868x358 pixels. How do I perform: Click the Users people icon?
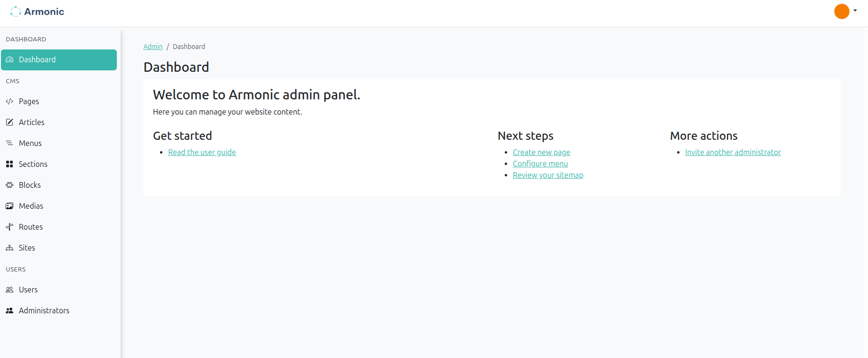pos(9,290)
